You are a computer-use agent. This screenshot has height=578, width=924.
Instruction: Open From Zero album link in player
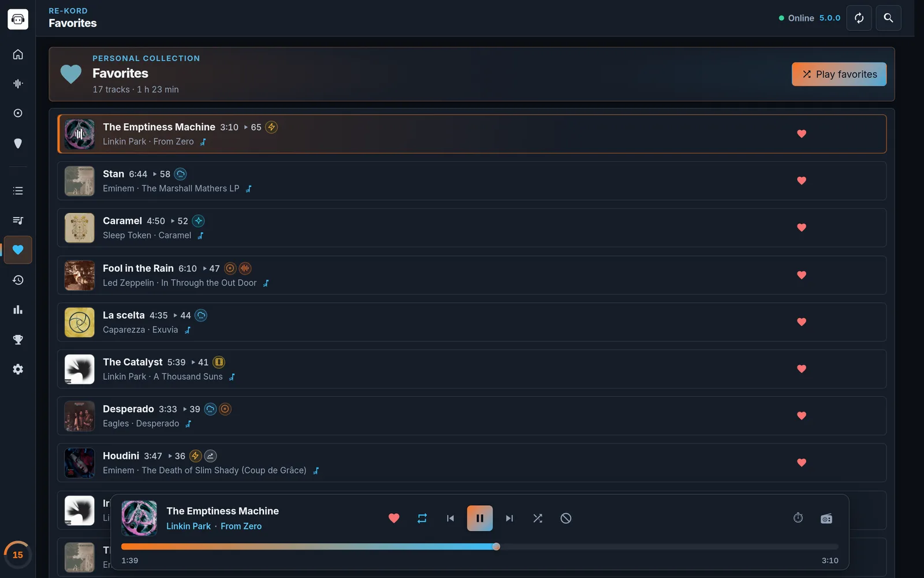tap(241, 527)
